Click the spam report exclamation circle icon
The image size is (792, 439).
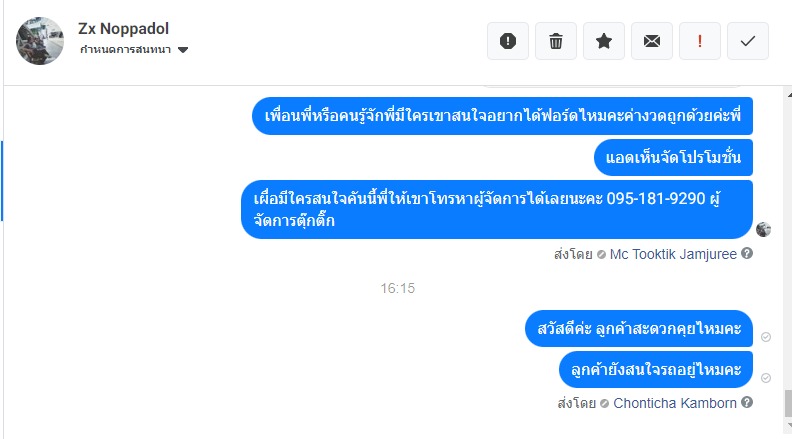508,41
